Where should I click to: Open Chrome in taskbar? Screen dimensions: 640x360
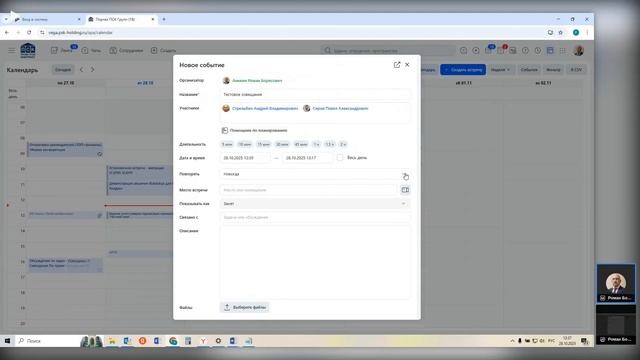click(x=173, y=340)
